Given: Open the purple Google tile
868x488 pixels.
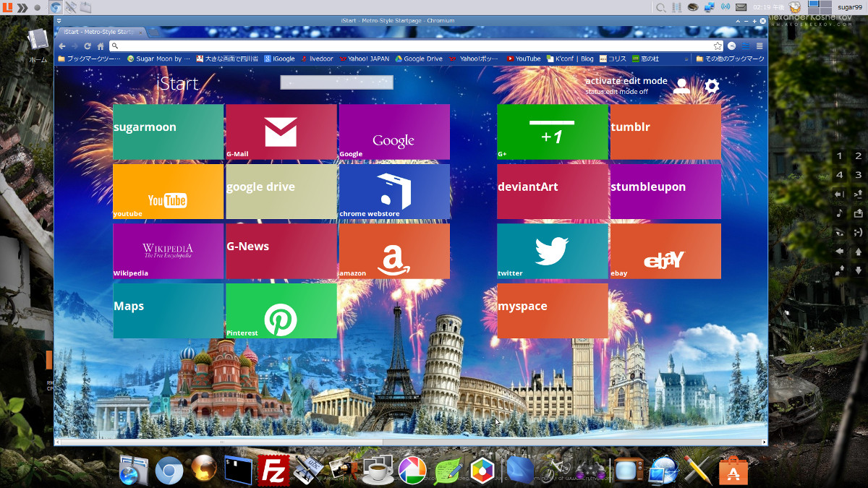Looking at the screenshot, I should click(394, 132).
